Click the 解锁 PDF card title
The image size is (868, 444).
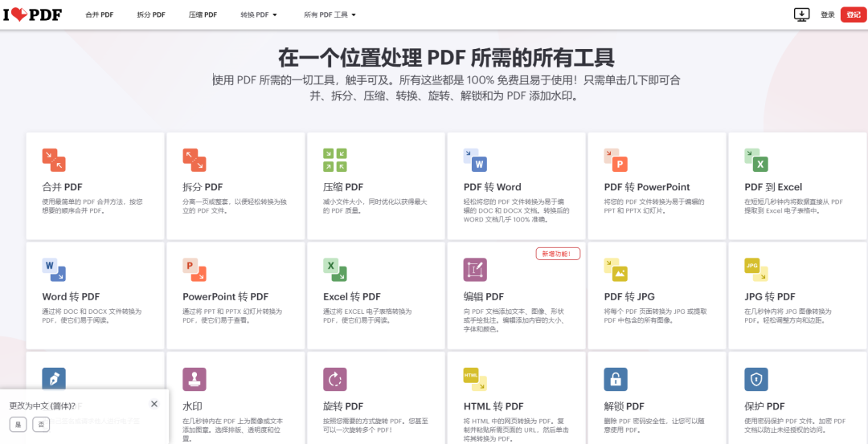[x=624, y=406]
